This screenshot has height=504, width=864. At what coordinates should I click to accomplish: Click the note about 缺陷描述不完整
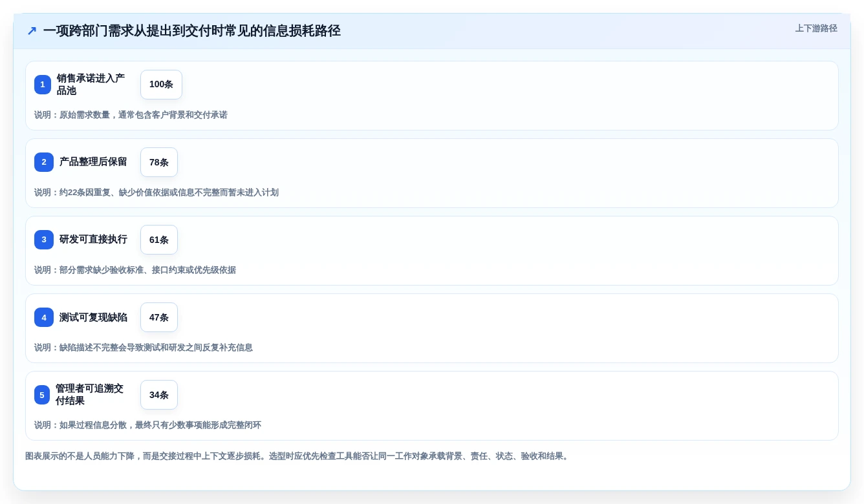coord(144,348)
